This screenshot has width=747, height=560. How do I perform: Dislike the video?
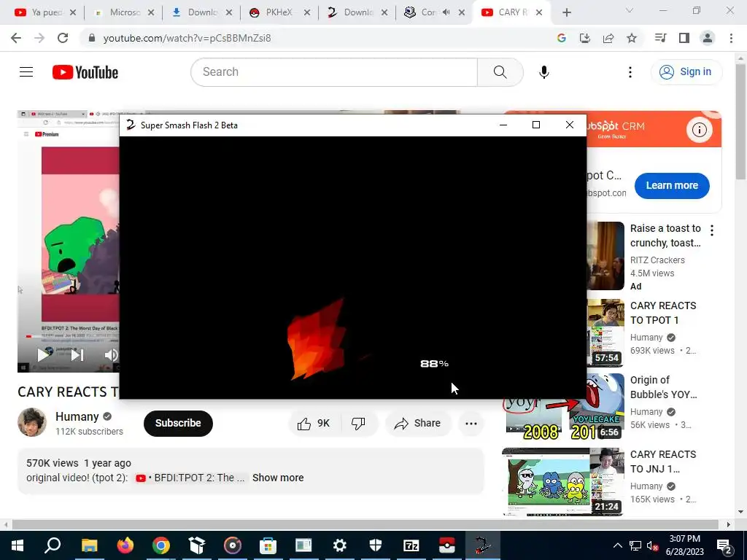coord(358,424)
